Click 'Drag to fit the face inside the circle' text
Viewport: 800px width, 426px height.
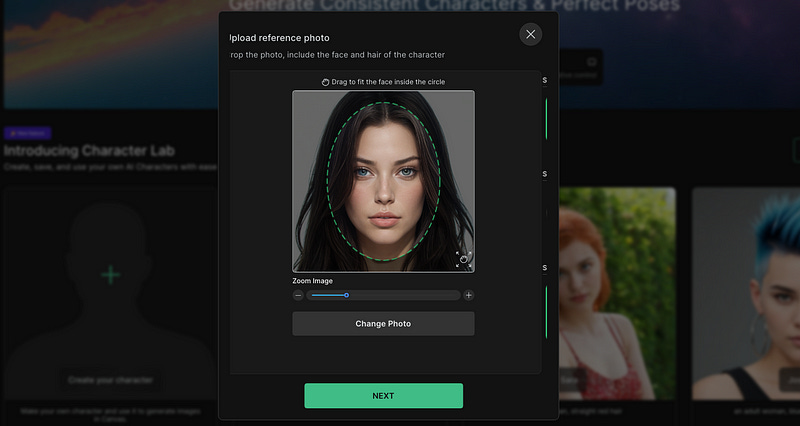pos(388,82)
